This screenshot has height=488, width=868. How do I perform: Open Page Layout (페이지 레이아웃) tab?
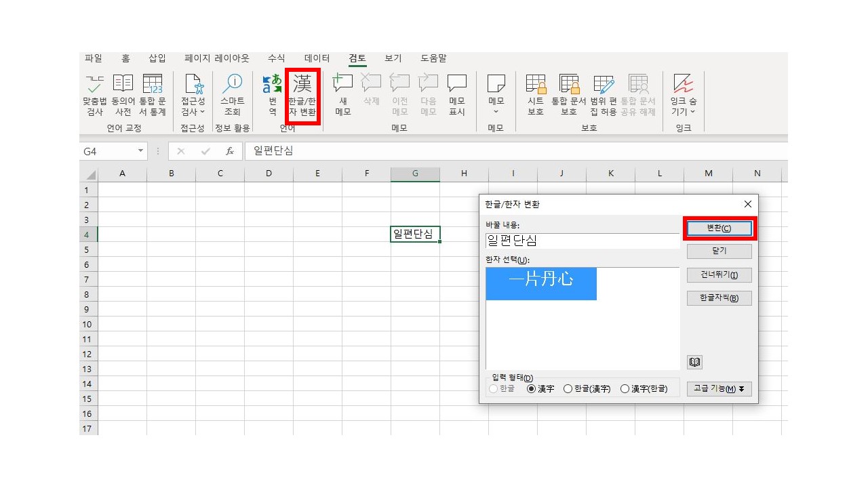[x=217, y=58]
